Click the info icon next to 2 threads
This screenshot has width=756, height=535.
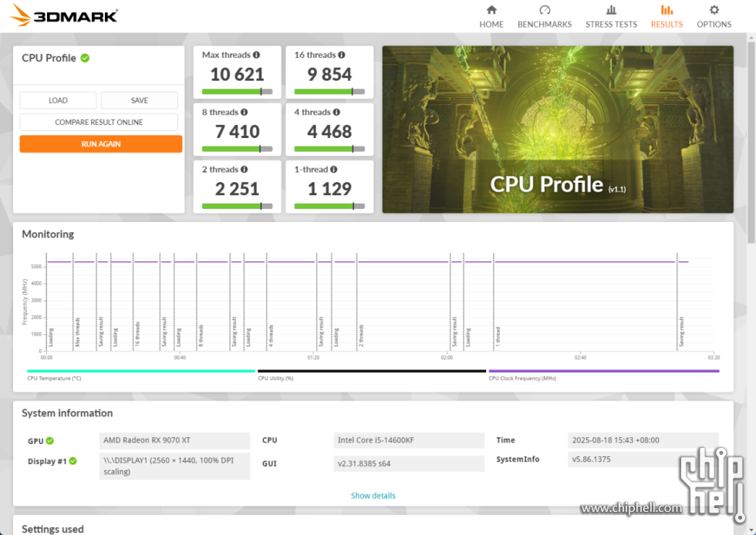point(245,170)
